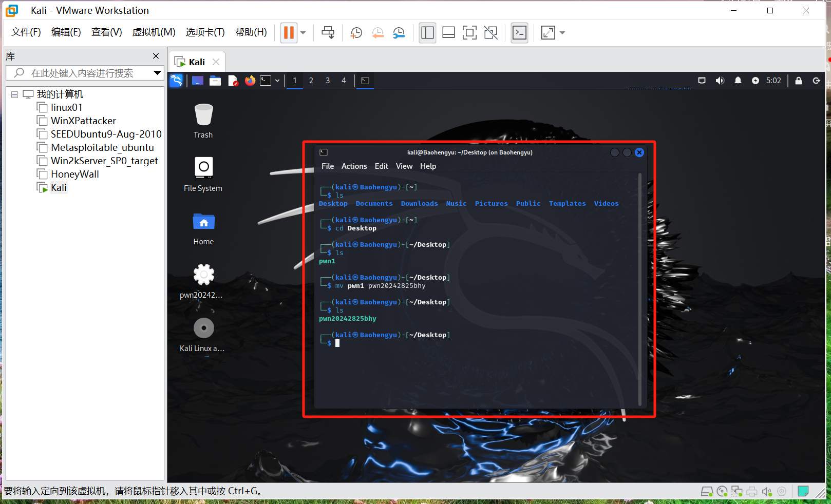Image resolution: width=831 pixels, height=504 pixels.
Task: Open the Kali applications menu dragon icon
Action: [176, 81]
